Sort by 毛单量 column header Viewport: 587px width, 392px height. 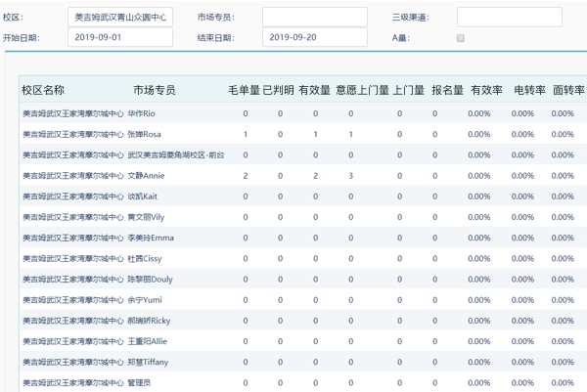click(x=244, y=90)
